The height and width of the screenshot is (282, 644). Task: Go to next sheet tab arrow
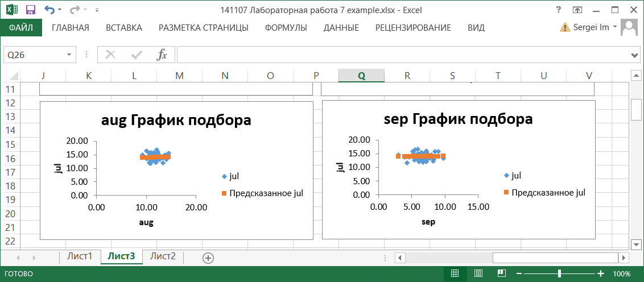(x=34, y=258)
